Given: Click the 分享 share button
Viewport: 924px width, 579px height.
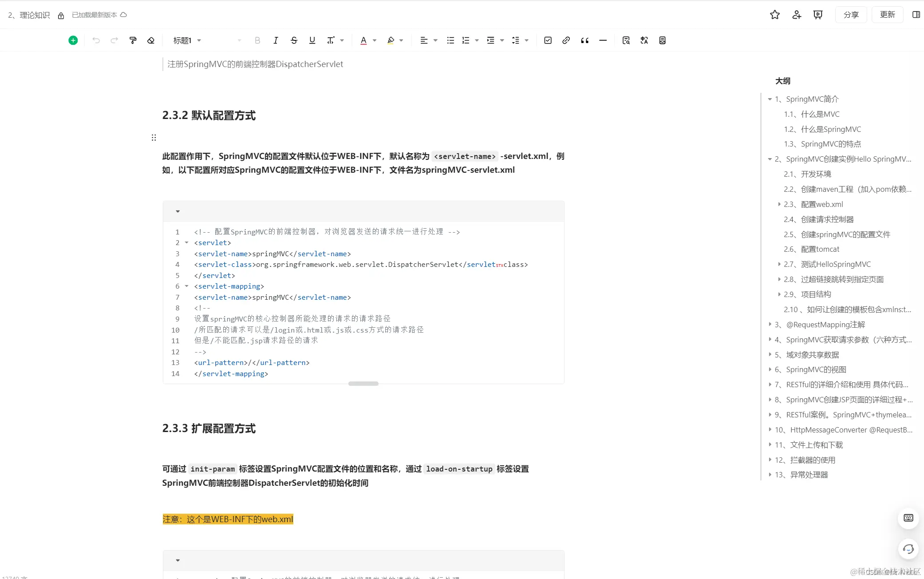Looking at the screenshot, I should tap(851, 15).
